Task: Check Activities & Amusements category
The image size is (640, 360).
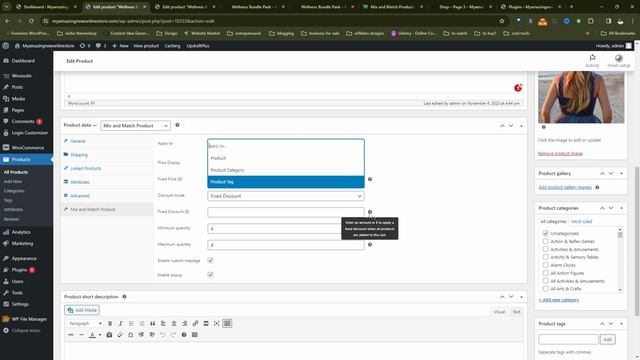Action: (x=546, y=249)
